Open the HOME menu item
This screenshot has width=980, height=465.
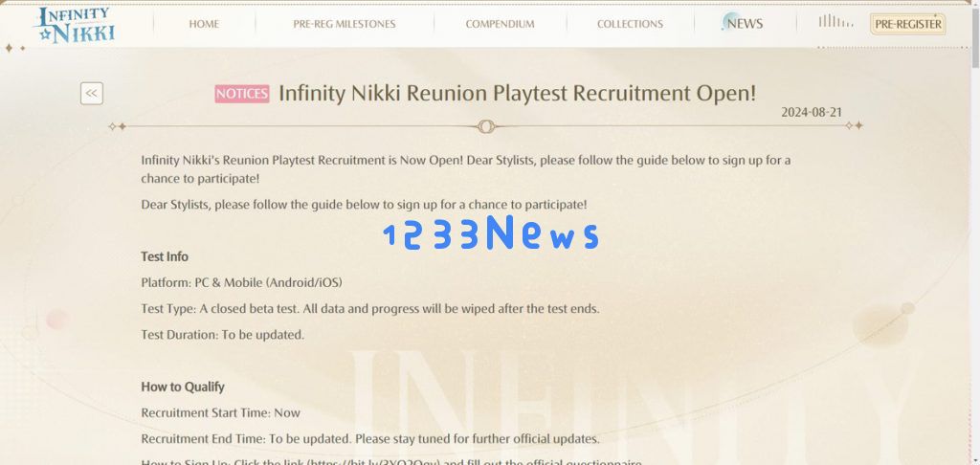coord(204,24)
